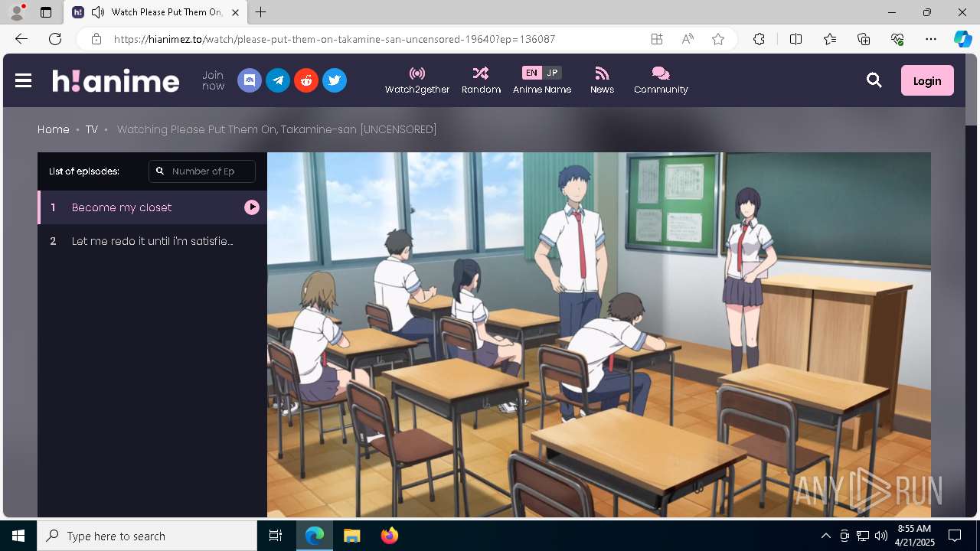This screenshot has height=551, width=980.
Task: Go to the h!anime home logo
Action: [116, 80]
